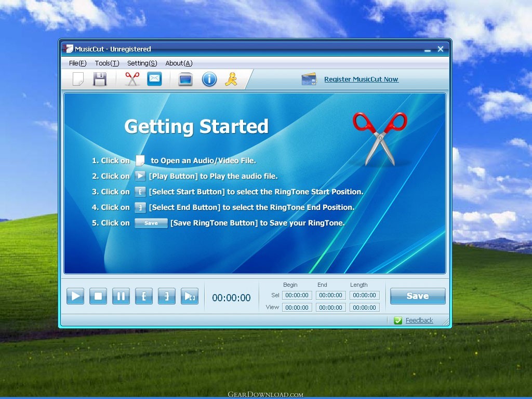Click the Sel Begin time field
This screenshot has height=399, width=532.
[297, 295]
